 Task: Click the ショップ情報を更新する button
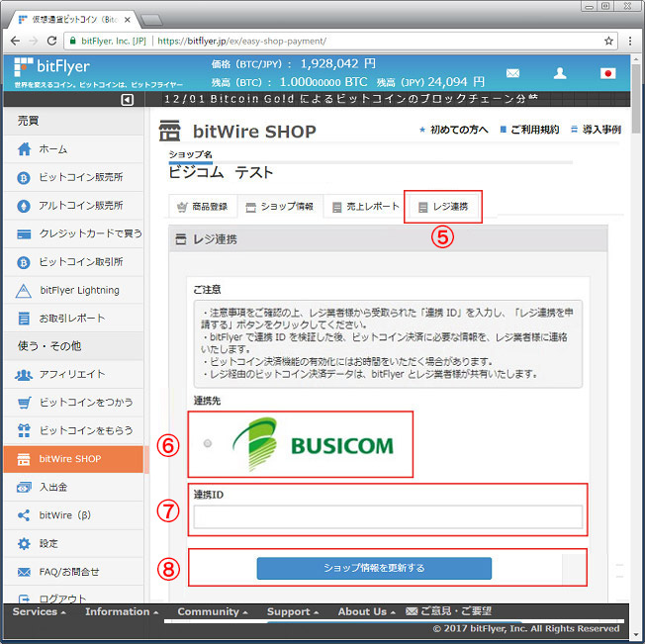point(374,568)
